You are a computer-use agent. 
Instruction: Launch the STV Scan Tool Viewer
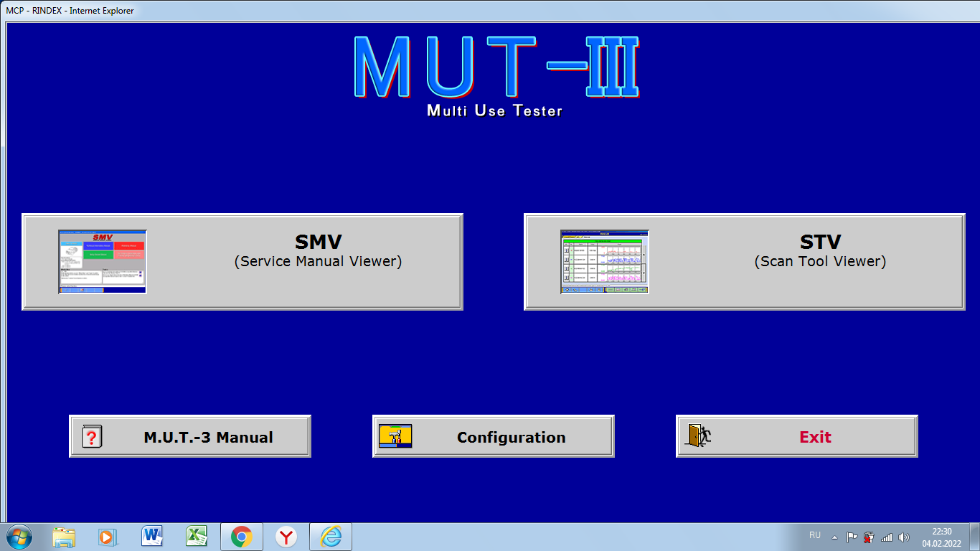[x=820, y=251]
